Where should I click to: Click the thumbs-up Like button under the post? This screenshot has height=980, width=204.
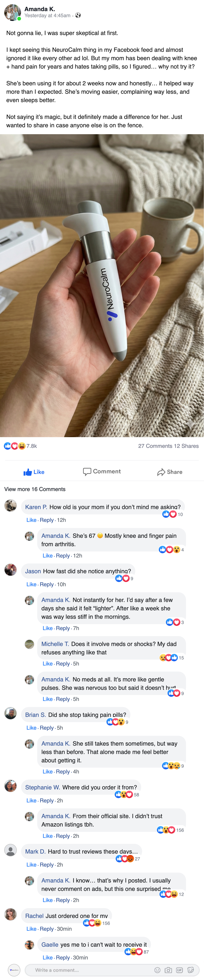coord(34,472)
